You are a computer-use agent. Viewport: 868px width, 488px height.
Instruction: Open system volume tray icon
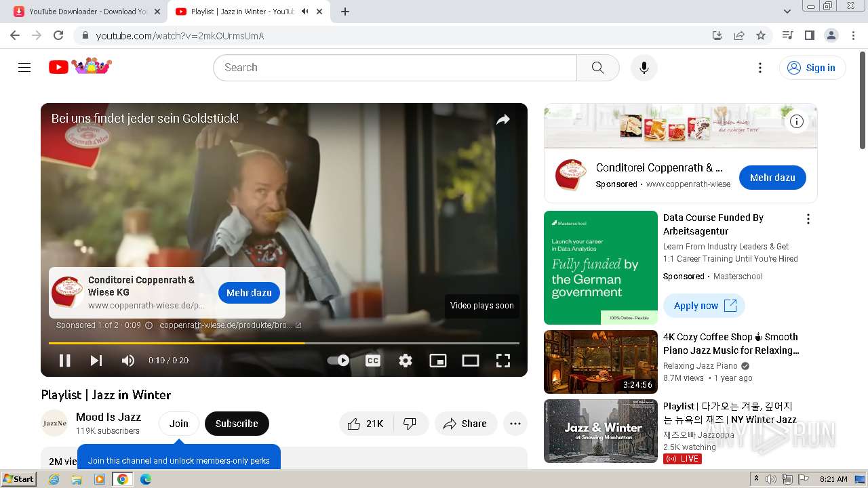(x=771, y=479)
